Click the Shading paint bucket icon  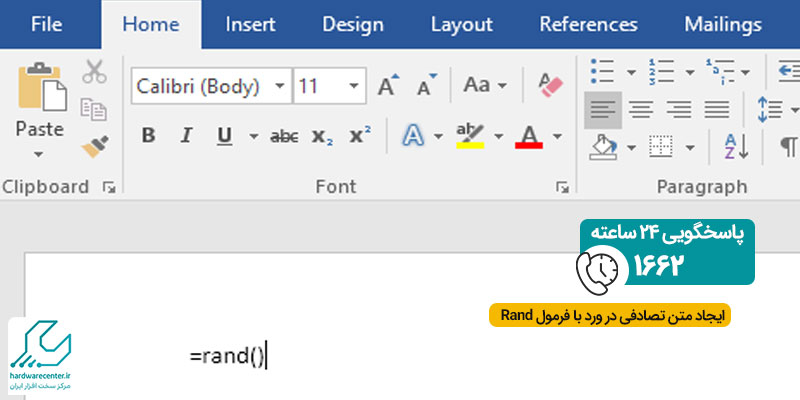tap(604, 147)
